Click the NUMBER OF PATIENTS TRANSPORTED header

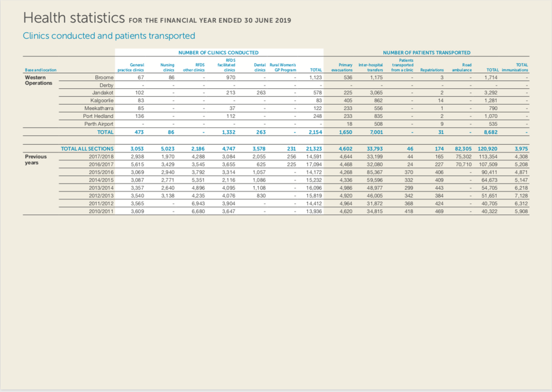point(426,52)
